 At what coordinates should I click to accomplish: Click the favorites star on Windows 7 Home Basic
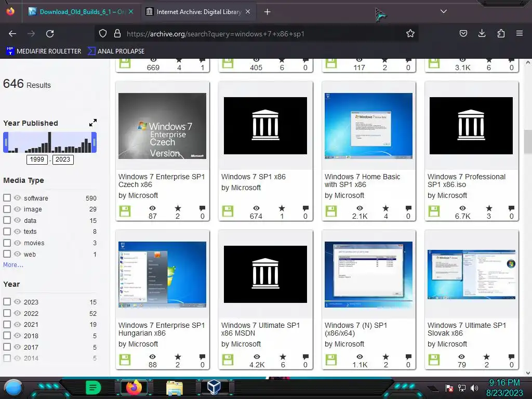pos(386,208)
